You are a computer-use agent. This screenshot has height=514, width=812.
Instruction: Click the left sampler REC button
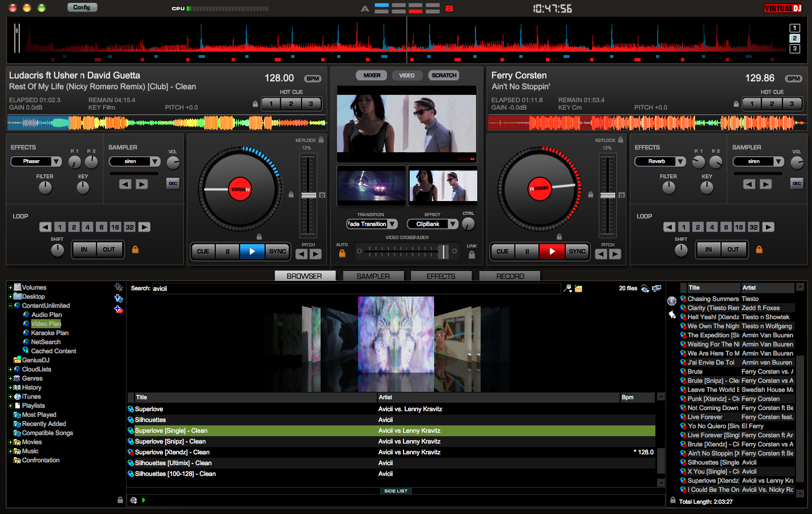point(173,183)
